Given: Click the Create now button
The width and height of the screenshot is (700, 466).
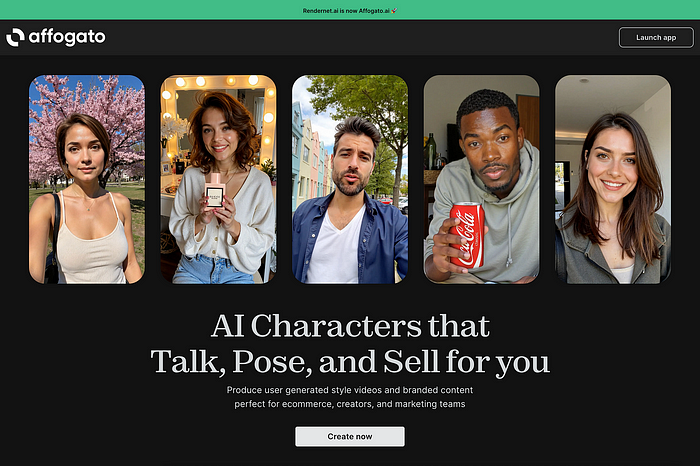Looking at the screenshot, I should [350, 437].
